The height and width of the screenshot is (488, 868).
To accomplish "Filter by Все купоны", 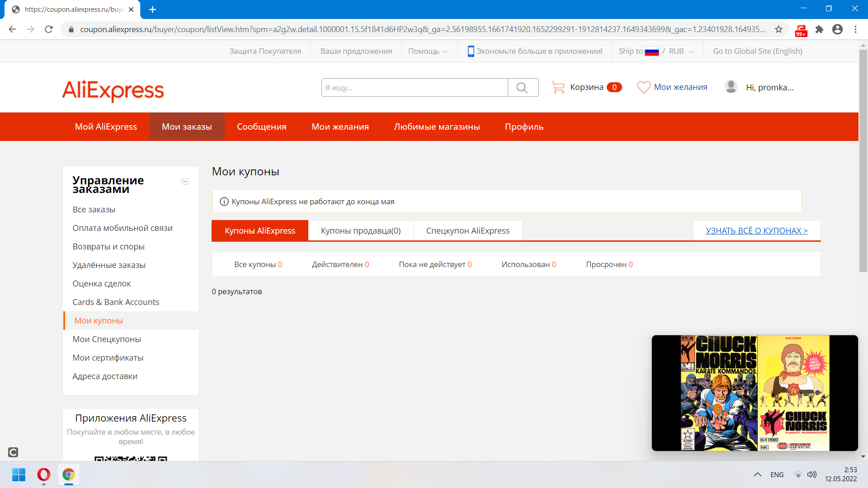I will (x=258, y=264).
